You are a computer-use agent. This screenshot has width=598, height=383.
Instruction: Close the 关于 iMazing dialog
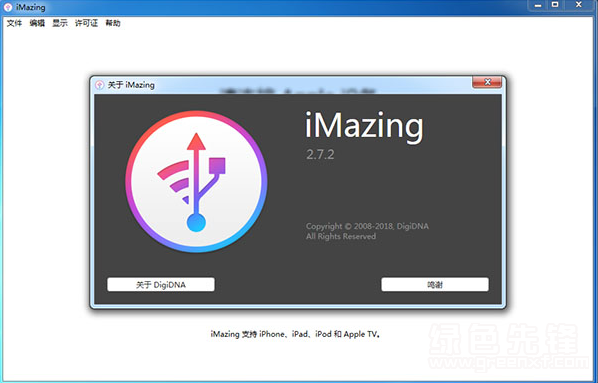487,82
